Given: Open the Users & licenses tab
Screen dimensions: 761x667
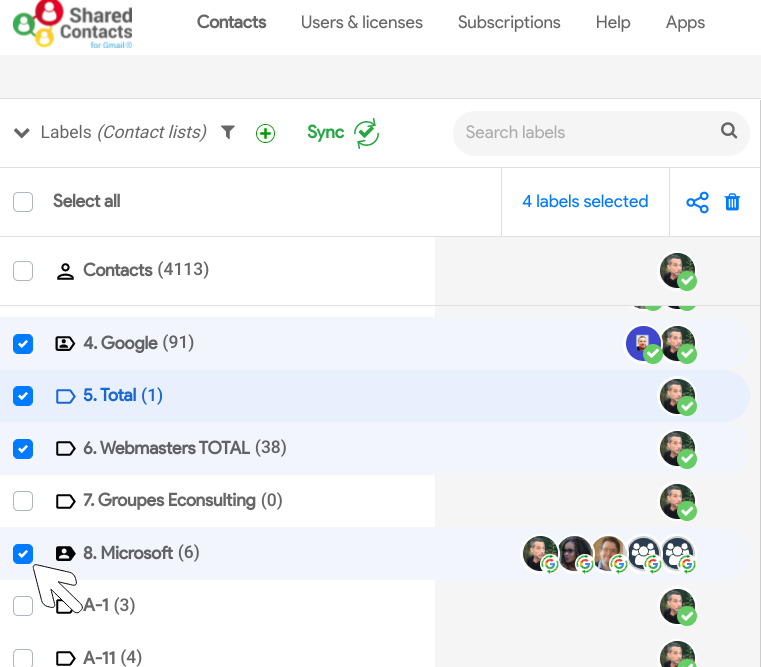Looking at the screenshot, I should 362,22.
